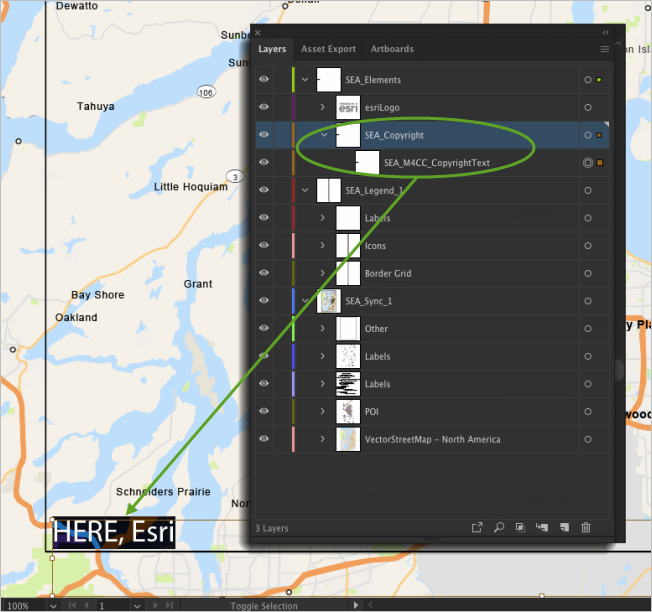This screenshot has height=612, width=652.
Task: Hide the esriLogo layer
Action: 265,107
